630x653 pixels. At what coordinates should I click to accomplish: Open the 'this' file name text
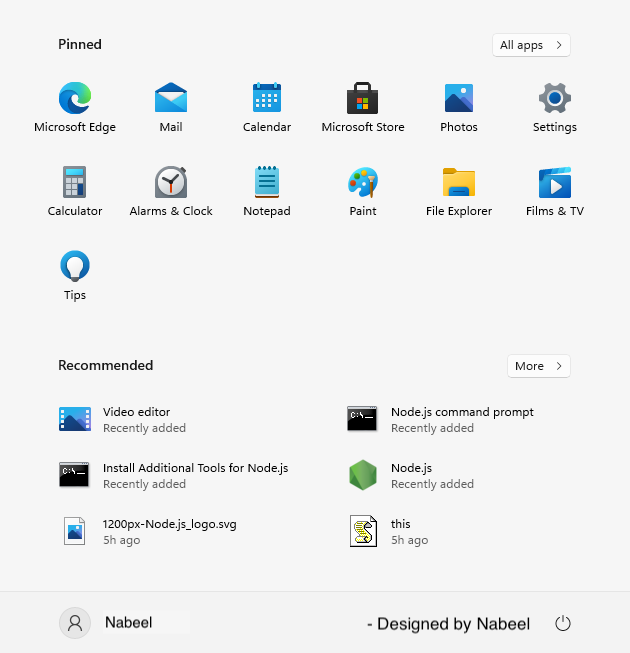tap(401, 524)
